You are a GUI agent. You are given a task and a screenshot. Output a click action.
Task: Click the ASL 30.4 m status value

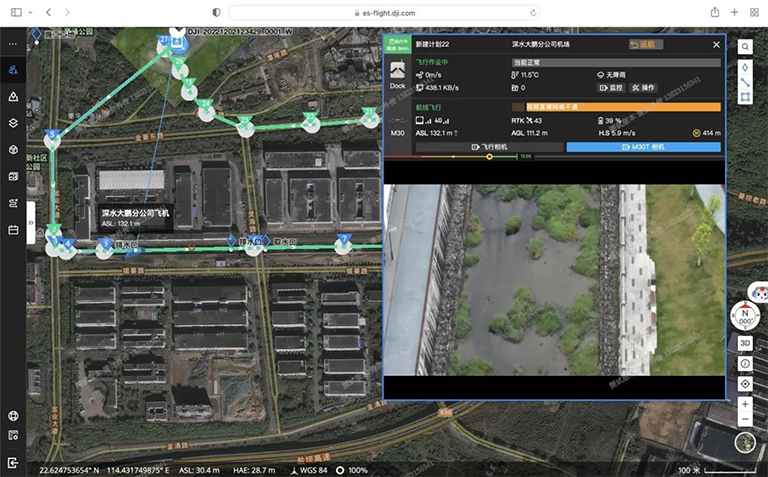pos(199,470)
